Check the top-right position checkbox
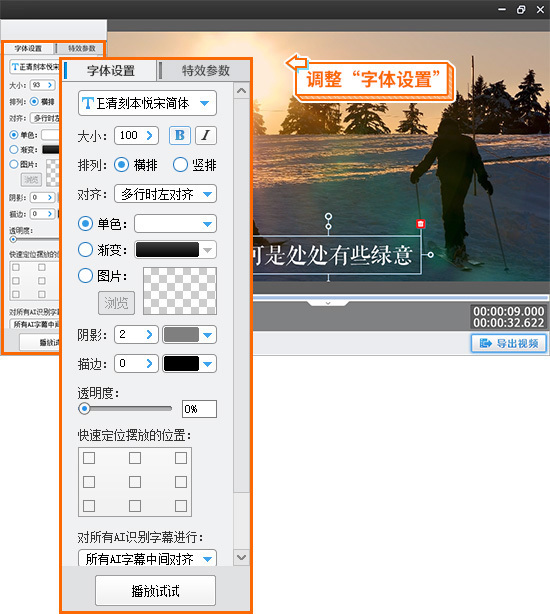 point(181,458)
